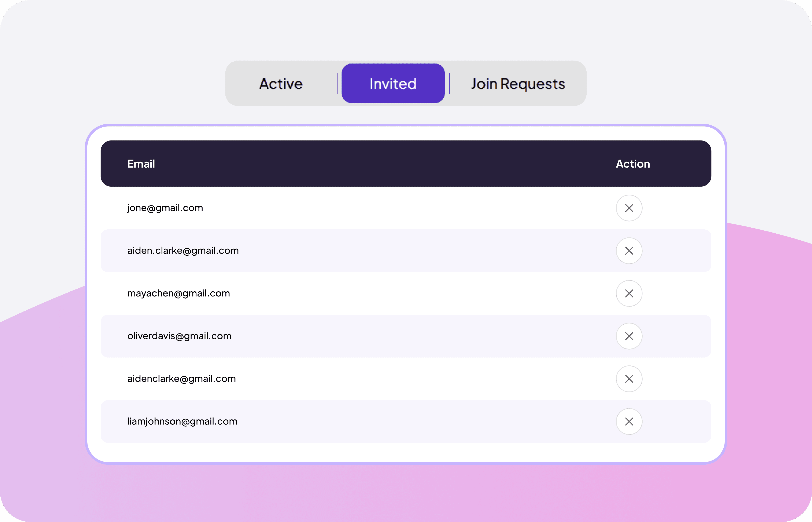The image size is (812, 522).
Task: Click the liamjohnson@gmail.com email text
Action: coord(182,421)
